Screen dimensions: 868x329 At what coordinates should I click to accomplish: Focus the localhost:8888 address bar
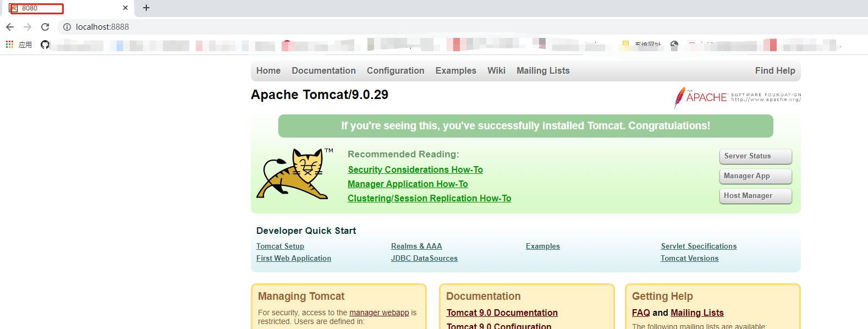tap(462, 27)
